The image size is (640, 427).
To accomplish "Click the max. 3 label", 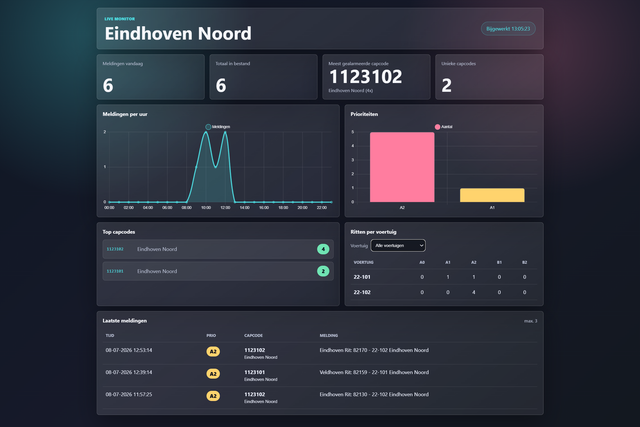I will [x=531, y=321].
